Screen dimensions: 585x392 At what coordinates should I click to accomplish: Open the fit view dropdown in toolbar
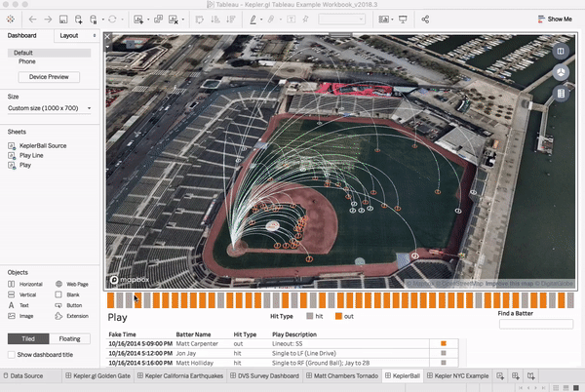[x=342, y=20]
